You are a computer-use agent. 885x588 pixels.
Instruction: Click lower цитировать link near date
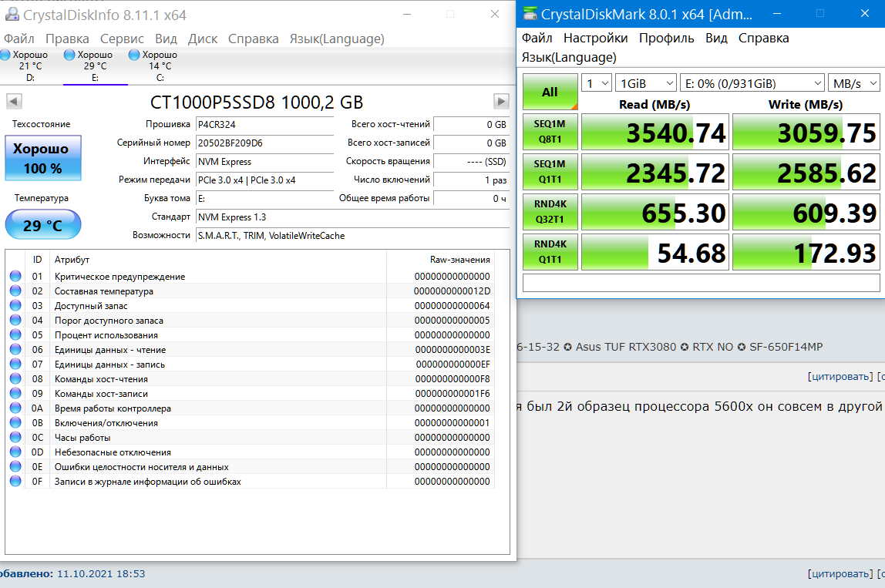point(840,574)
